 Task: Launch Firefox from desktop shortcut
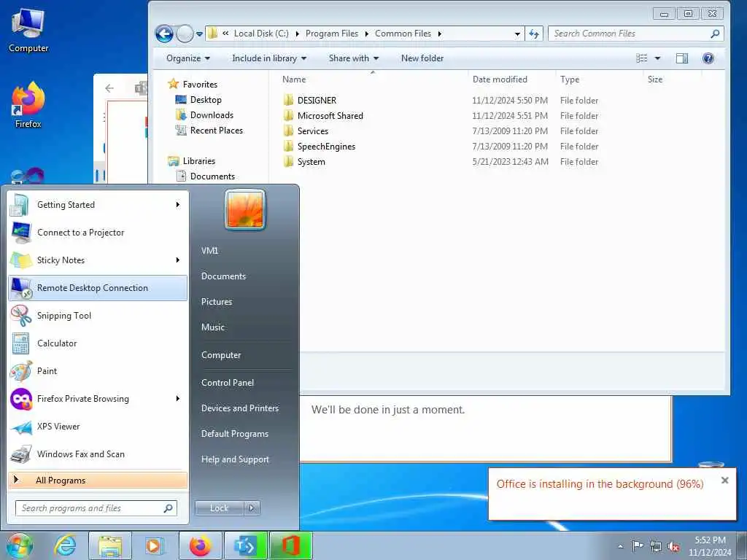point(28,105)
